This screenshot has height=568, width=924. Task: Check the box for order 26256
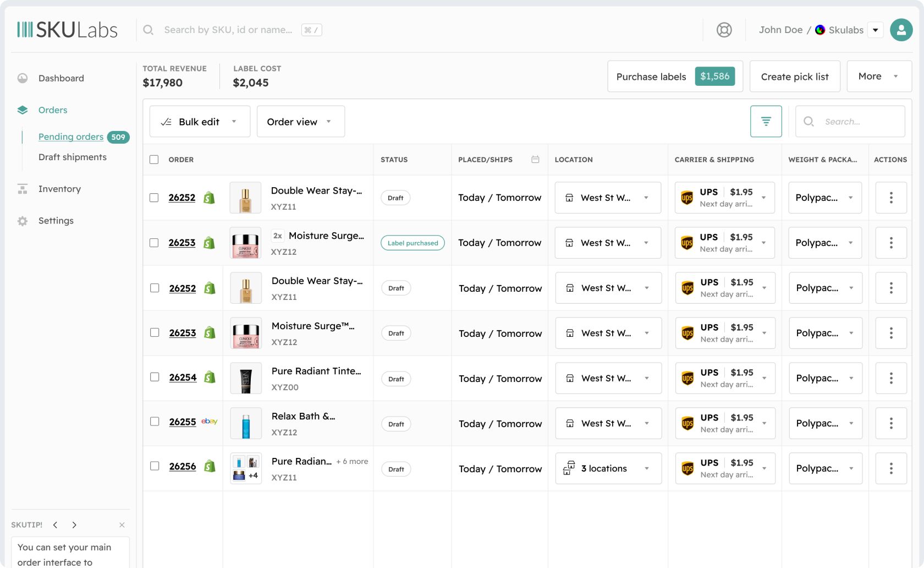click(155, 466)
